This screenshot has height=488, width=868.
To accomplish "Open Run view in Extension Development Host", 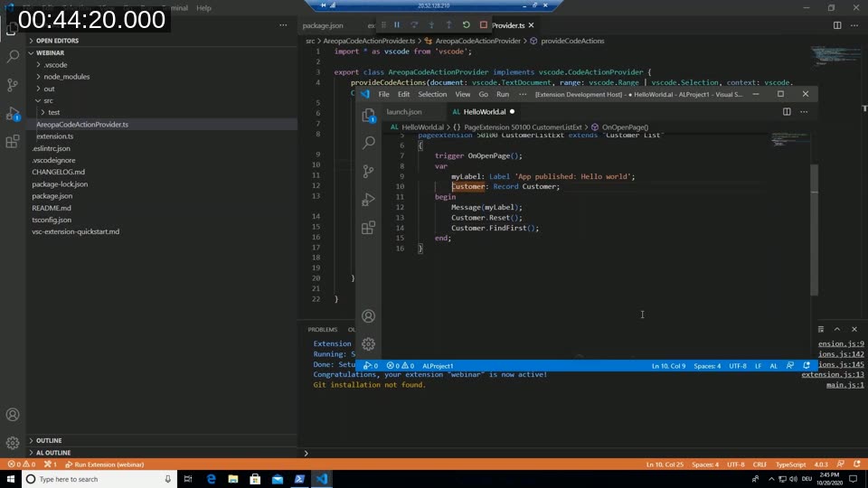I will (369, 199).
